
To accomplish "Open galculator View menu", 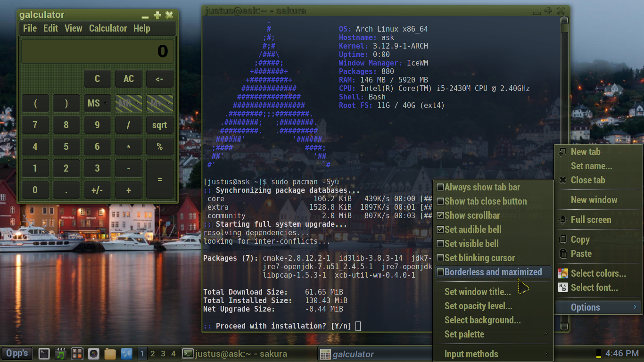I will tap(73, 28).
